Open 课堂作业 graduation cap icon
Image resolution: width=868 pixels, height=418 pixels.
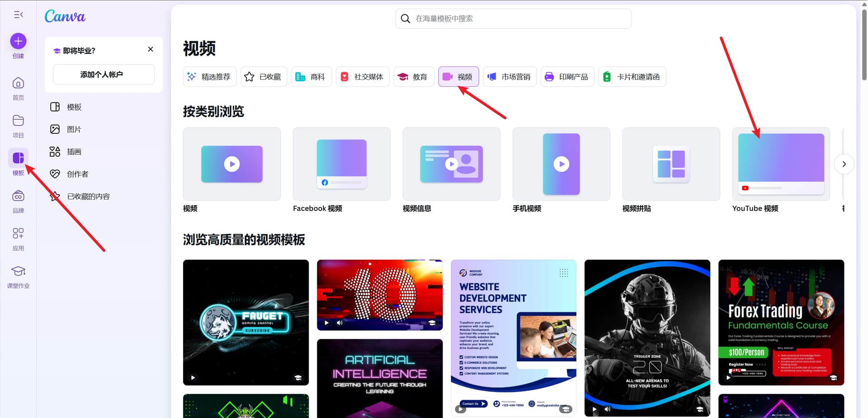pos(18,271)
